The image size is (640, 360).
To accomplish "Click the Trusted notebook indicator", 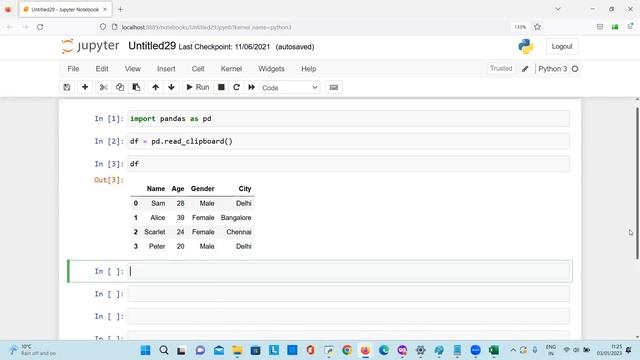I will point(501,69).
